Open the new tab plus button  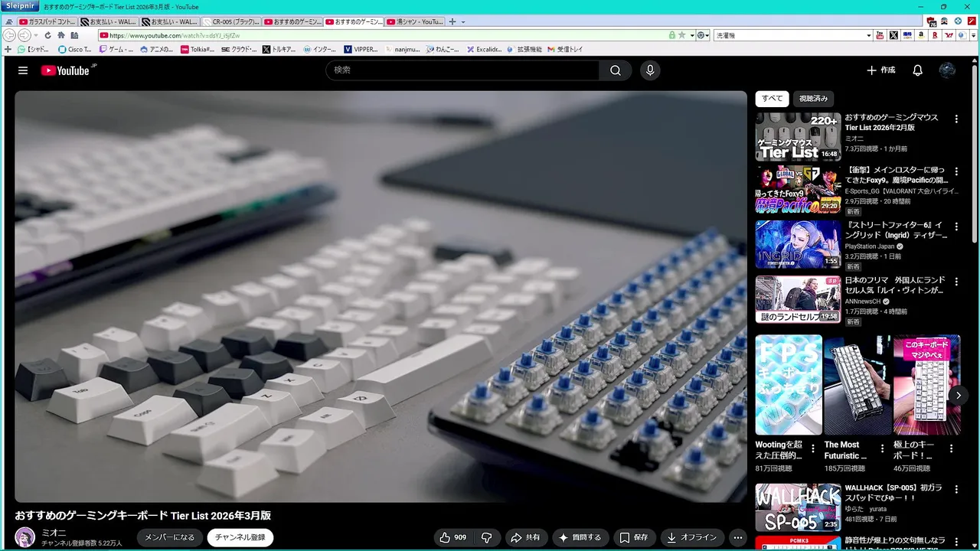(452, 21)
